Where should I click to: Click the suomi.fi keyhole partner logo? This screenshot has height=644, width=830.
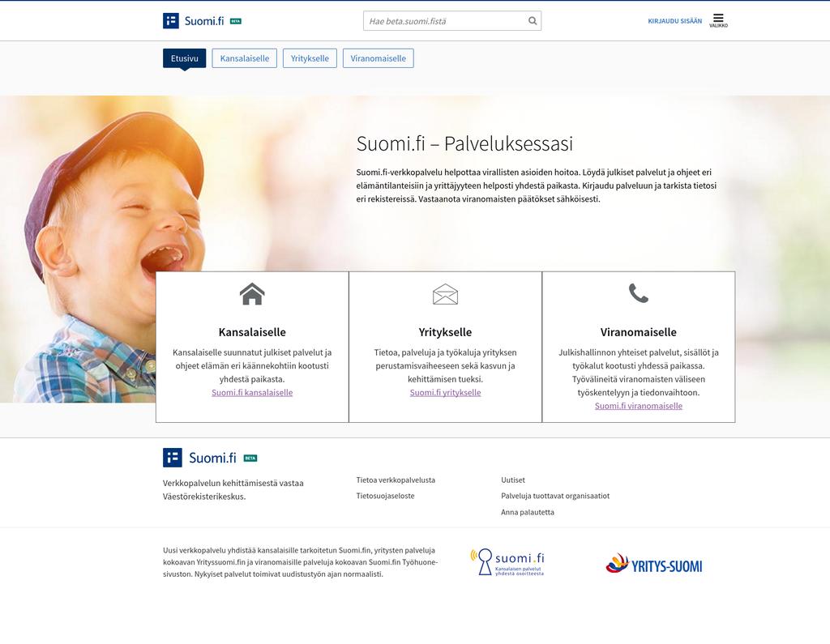[507, 562]
